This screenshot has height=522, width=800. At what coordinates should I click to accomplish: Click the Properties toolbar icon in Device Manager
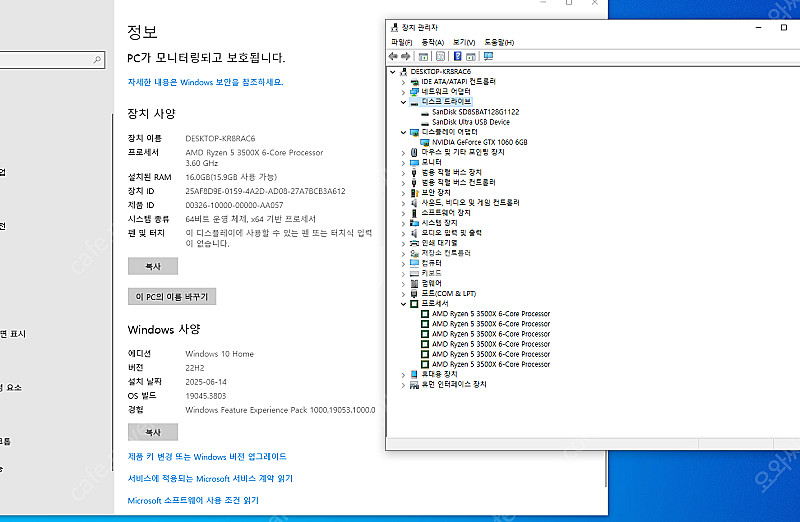[440, 56]
